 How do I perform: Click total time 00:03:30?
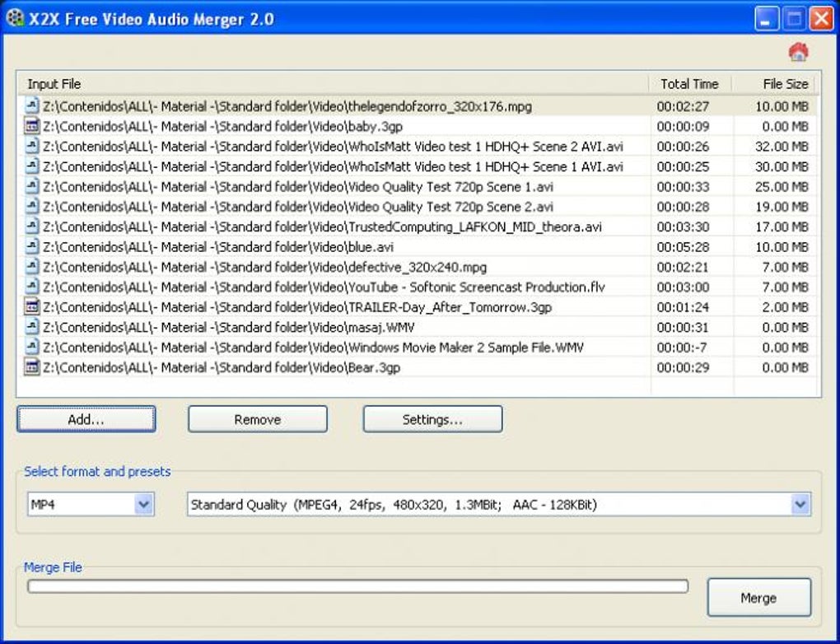click(683, 227)
